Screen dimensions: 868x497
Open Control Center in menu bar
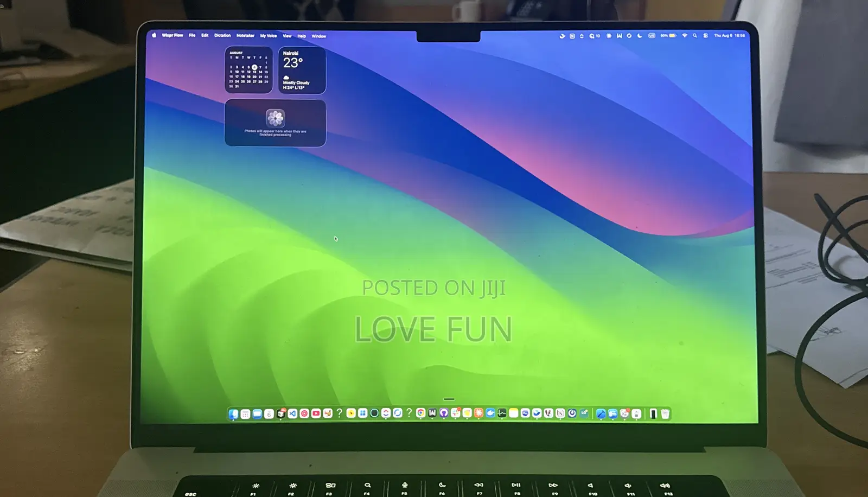tap(705, 36)
